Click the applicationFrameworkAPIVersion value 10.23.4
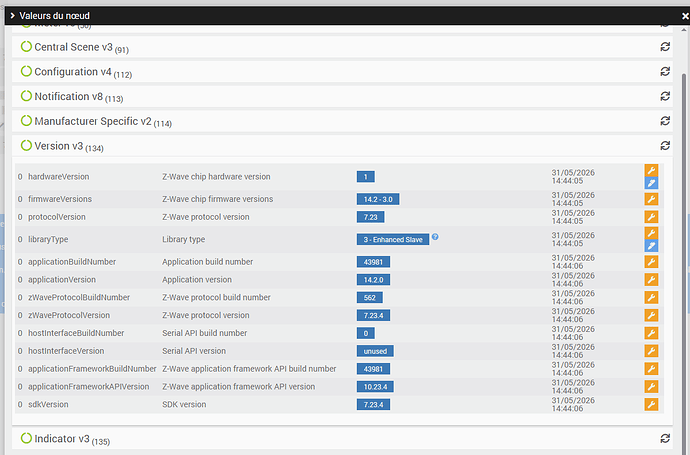Screen dimensions: 690x455 [375, 387]
